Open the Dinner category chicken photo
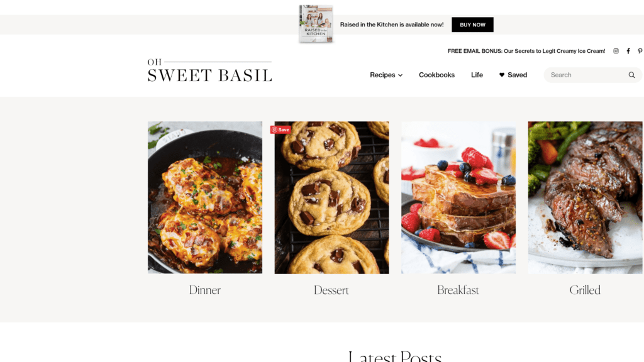 pyautogui.click(x=205, y=197)
